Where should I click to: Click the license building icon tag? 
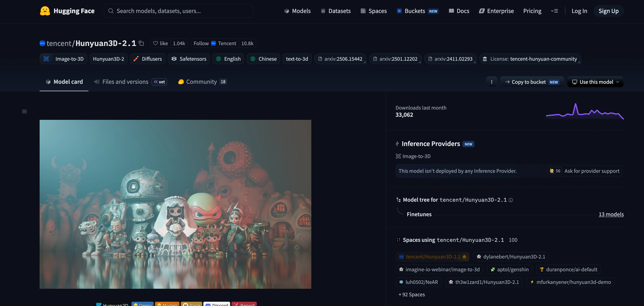pos(485,59)
